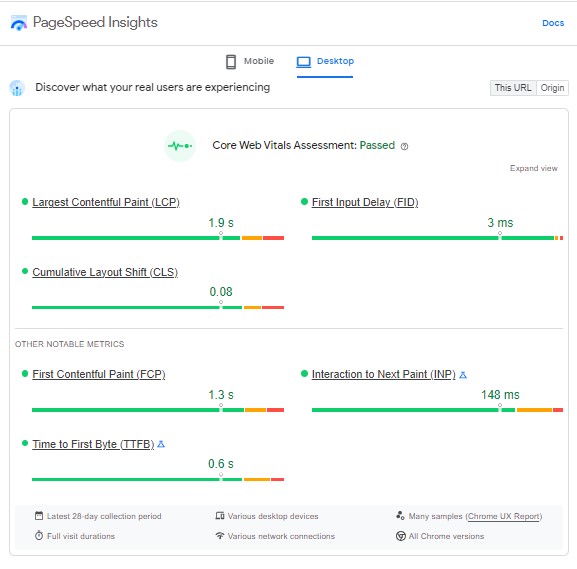The width and height of the screenshot is (577, 569).
Task: Click Latest 28-day collection period text
Action: (x=104, y=516)
